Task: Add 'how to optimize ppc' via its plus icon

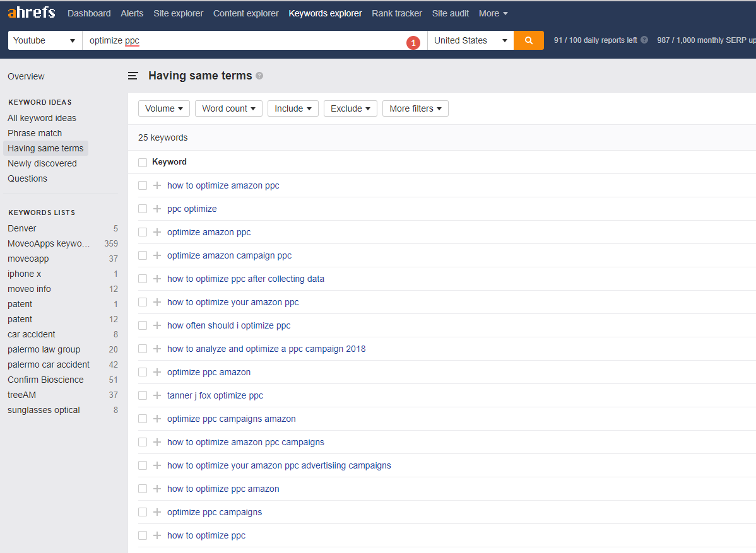Action: click(157, 535)
